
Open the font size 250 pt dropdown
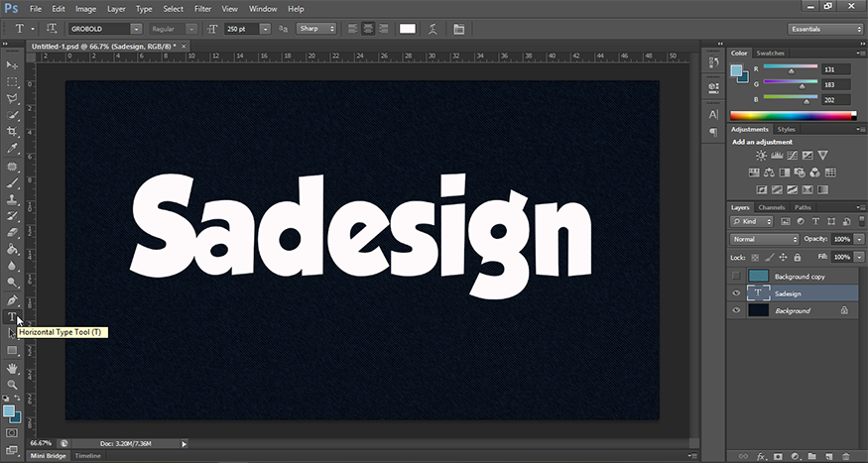coord(265,29)
